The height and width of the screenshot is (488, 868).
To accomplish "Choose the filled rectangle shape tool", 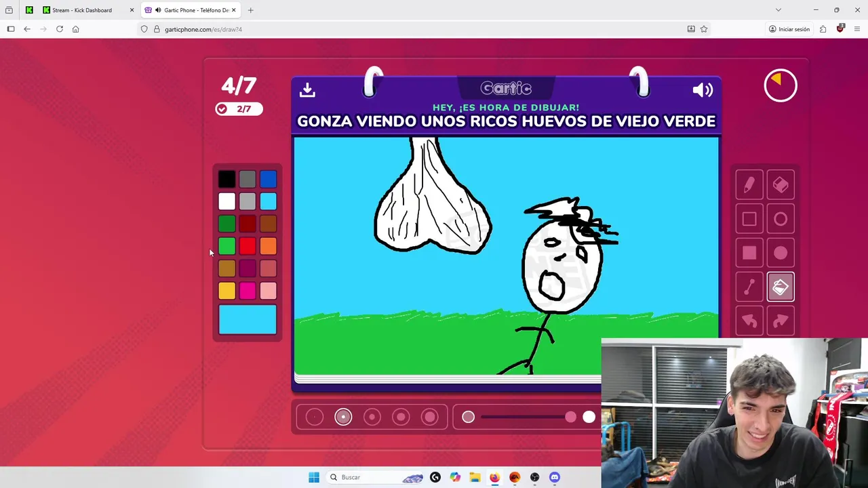I will click(x=749, y=253).
